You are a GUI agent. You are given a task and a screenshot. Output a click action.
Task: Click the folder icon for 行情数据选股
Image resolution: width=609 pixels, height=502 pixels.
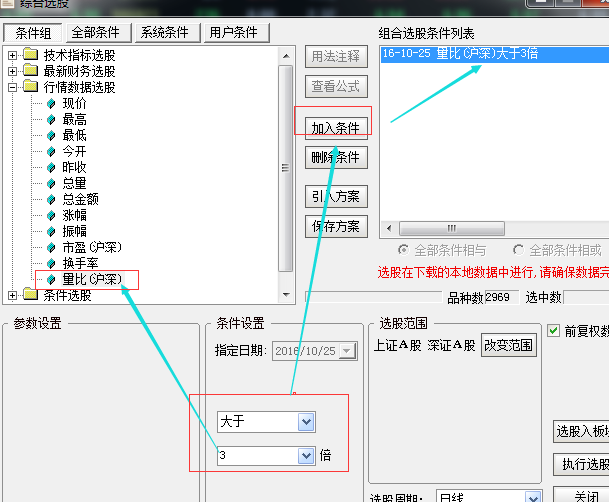(31, 86)
